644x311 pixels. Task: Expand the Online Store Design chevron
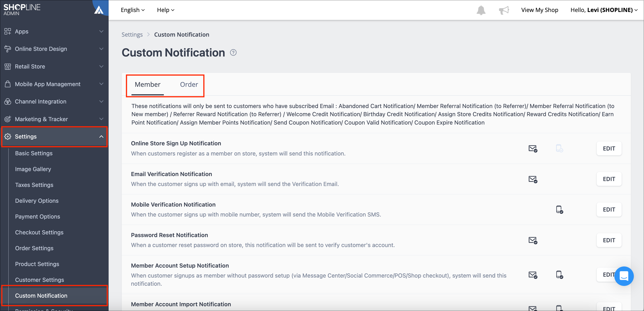click(x=101, y=49)
